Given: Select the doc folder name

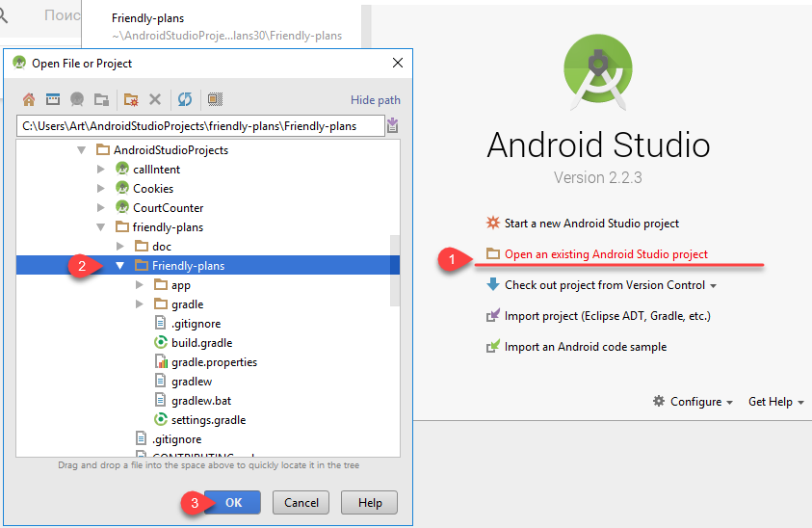Looking at the screenshot, I should pyautogui.click(x=162, y=247).
